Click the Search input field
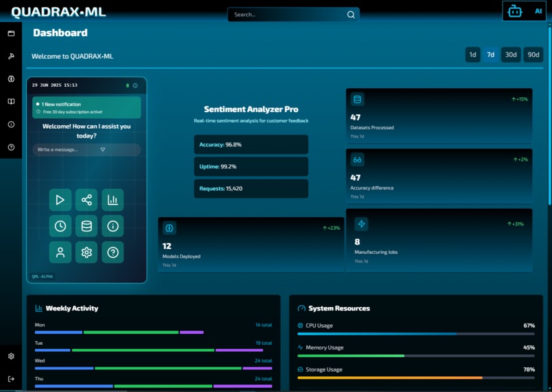The width and height of the screenshot is (552, 392). (293, 14)
